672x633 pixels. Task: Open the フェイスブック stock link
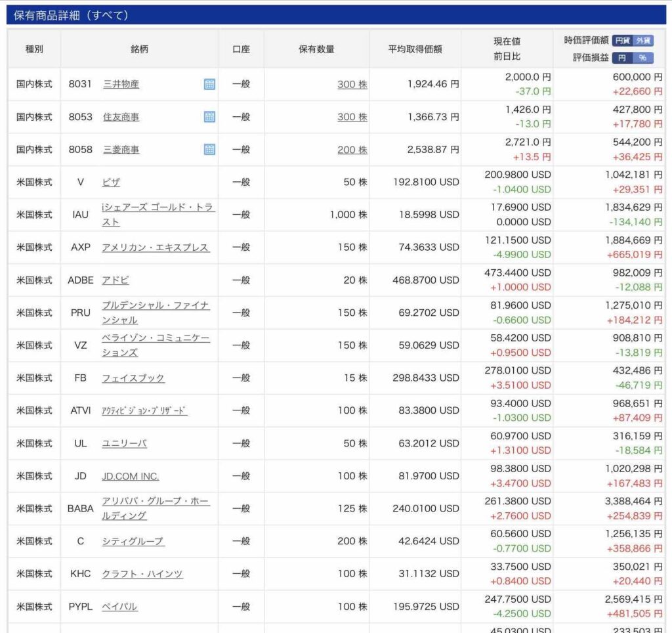(133, 378)
